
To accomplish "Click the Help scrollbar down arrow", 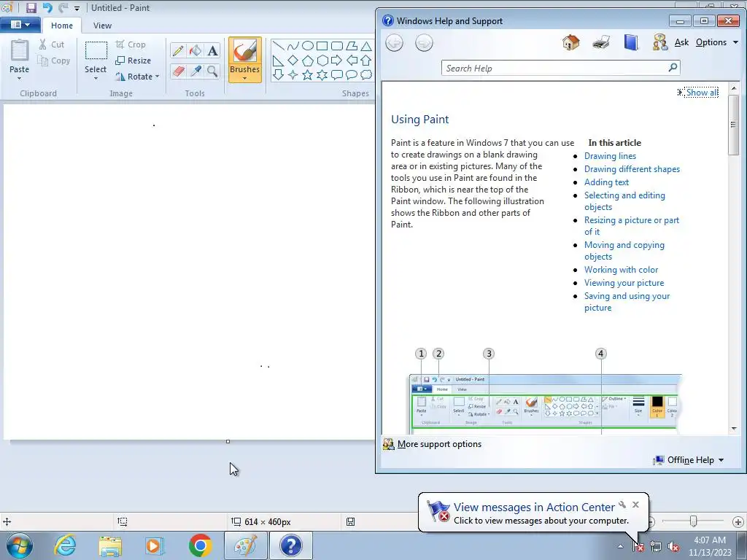I will (x=734, y=429).
